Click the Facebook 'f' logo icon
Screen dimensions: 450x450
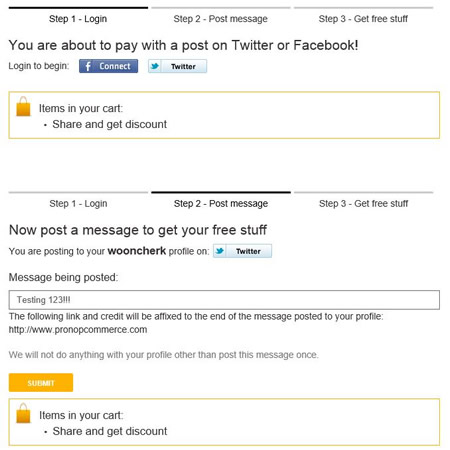click(x=88, y=66)
